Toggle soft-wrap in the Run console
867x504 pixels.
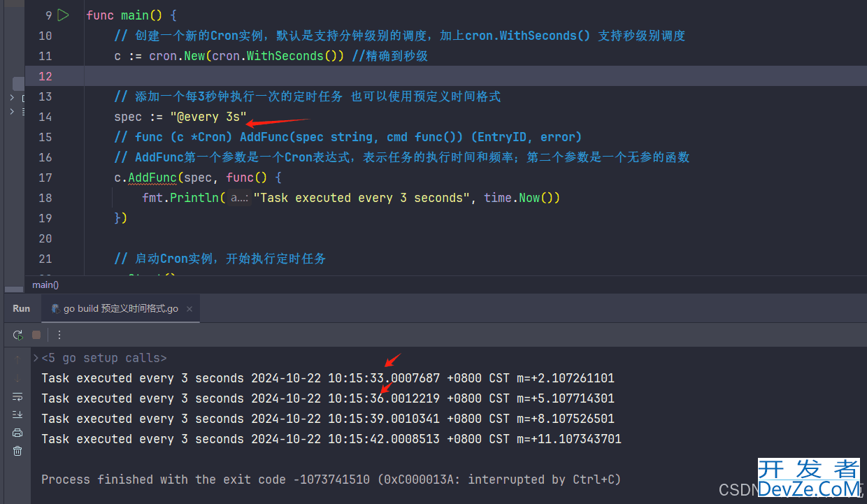point(17,396)
